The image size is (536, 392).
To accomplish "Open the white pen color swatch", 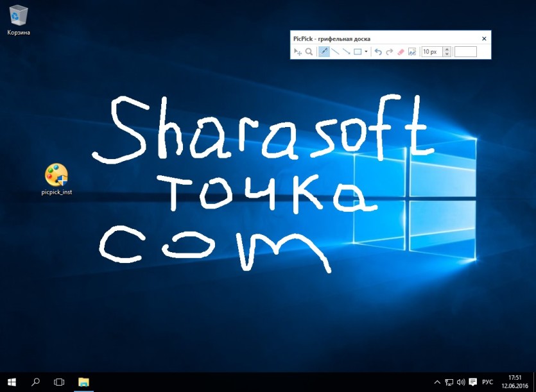I will [x=465, y=52].
